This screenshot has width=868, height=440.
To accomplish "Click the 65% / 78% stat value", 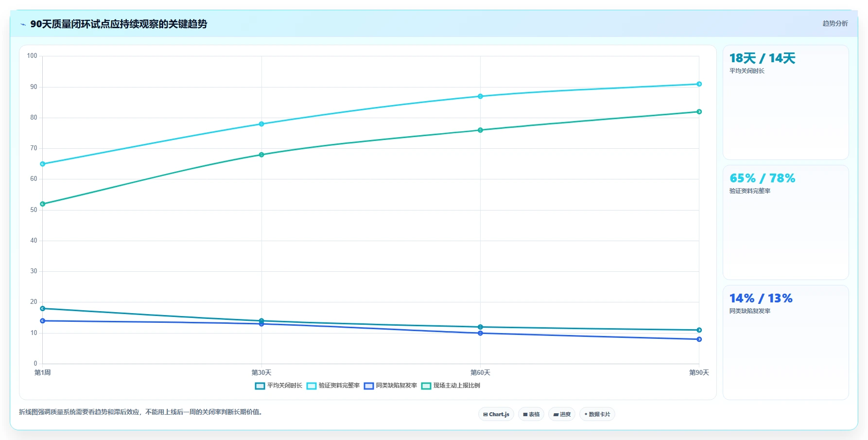I will click(762, 178).
